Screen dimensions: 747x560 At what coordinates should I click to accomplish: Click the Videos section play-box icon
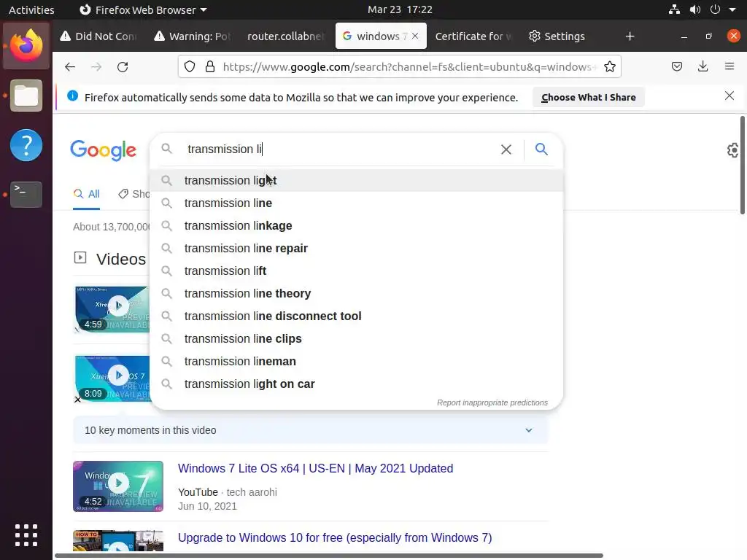click(80, 257)
